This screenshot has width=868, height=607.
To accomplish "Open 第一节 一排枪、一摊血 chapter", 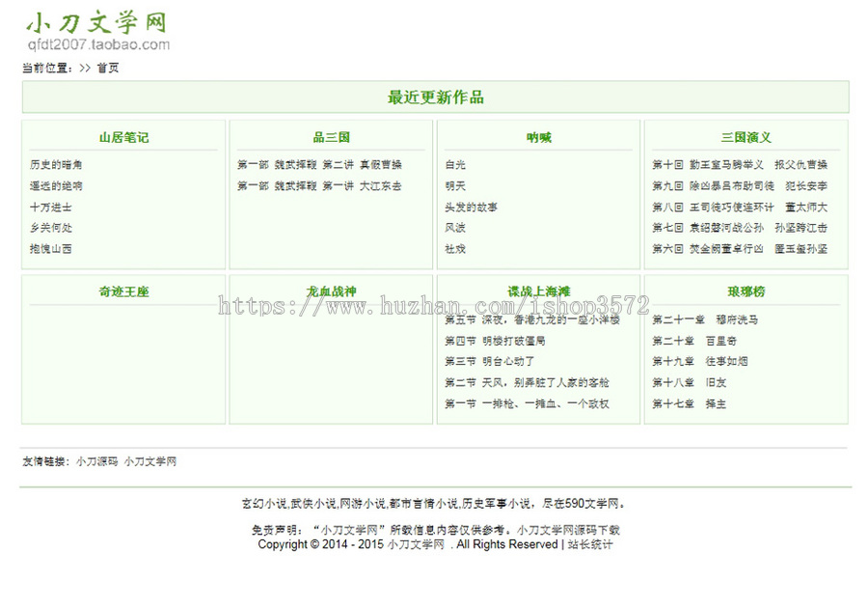I will pyautogui.click(x=527, y=403).
